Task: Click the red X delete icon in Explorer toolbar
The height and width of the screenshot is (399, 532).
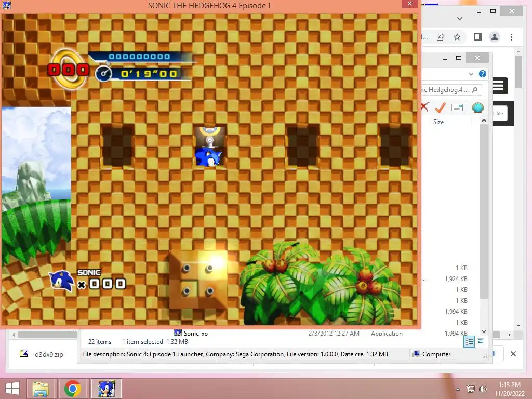Action: (424, 107)
